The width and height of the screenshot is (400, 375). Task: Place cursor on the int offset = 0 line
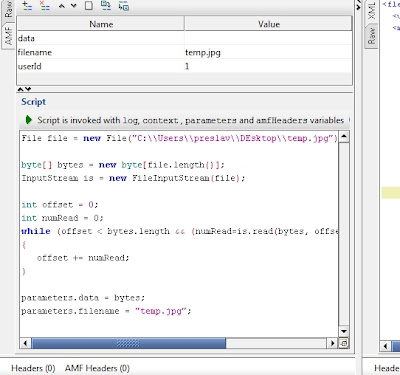point(60,205)
